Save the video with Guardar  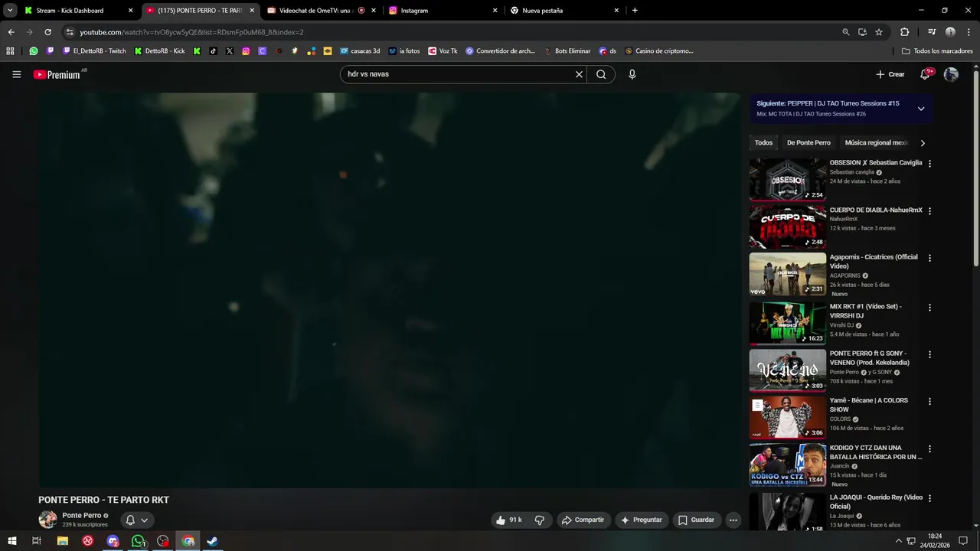(x=696, y=520)
